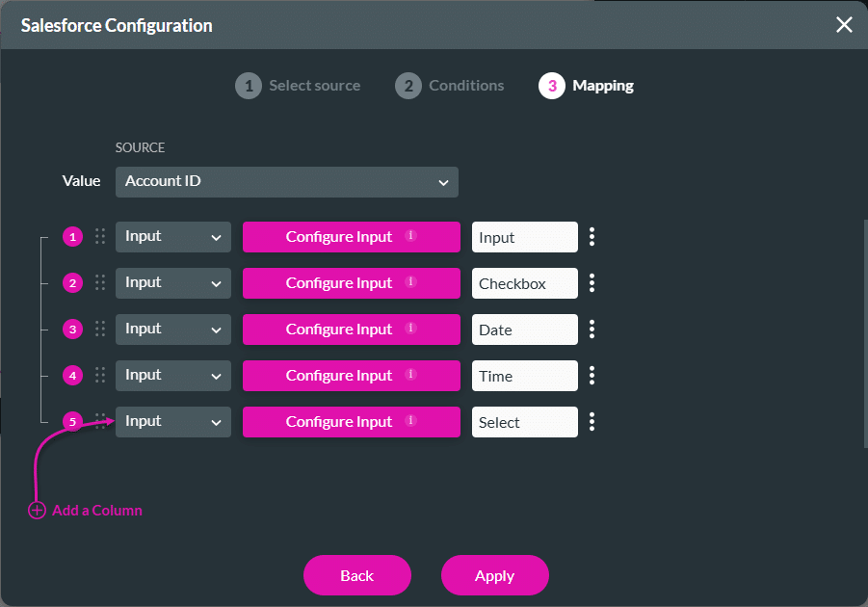Image resolution: width=868 pixels, height=607 pixels.
Task: Open the three-dot menu on the Input row
Action: [592, 236]
